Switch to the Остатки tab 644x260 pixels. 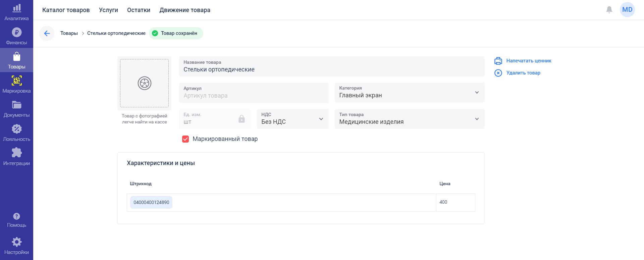coord(139,10)
